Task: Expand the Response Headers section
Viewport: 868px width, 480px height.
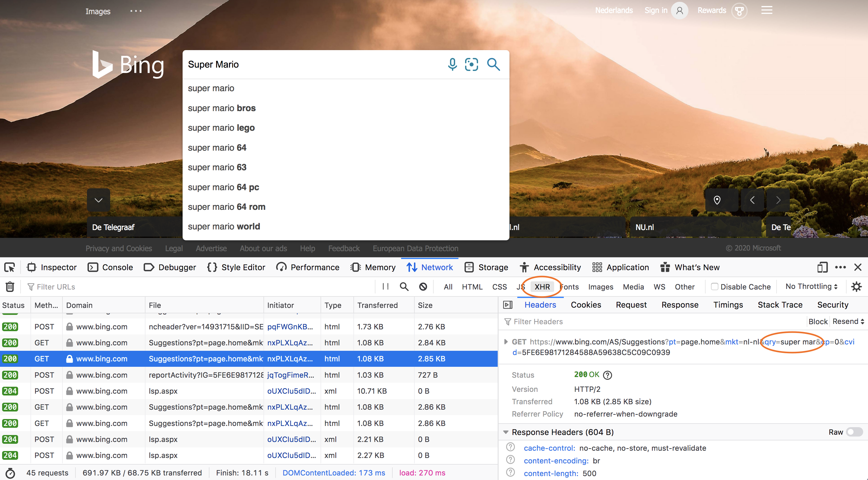Action: [x=506, y=431]
